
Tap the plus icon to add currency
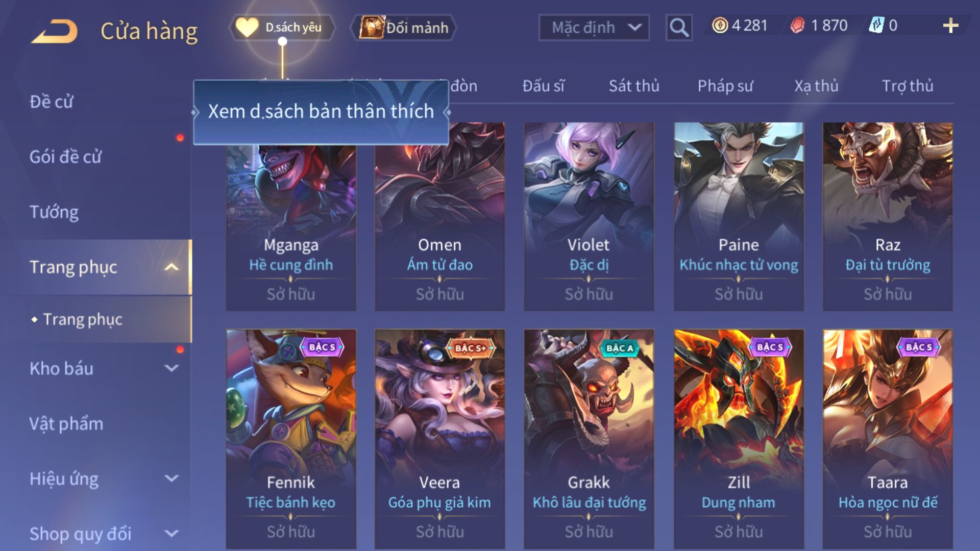(950, 26)
